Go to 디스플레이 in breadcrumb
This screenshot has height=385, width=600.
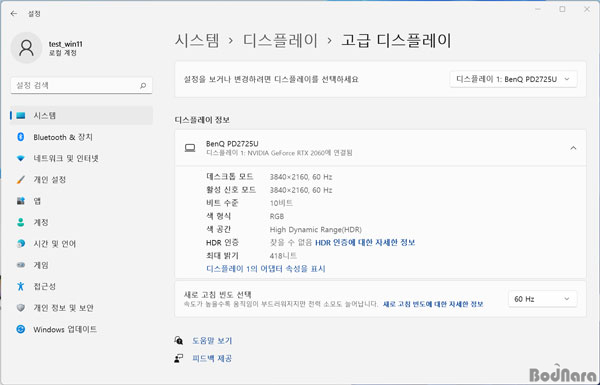click(x=280, y=40)
